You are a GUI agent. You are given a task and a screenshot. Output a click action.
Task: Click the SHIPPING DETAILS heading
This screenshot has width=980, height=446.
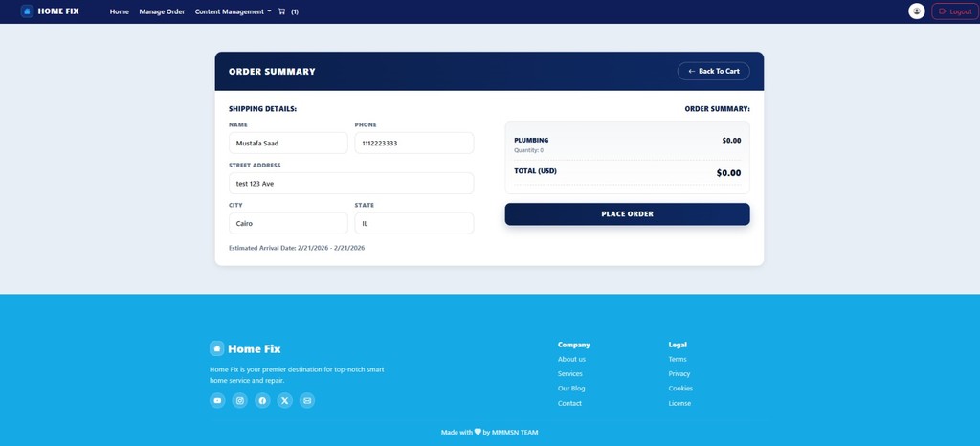262,109
